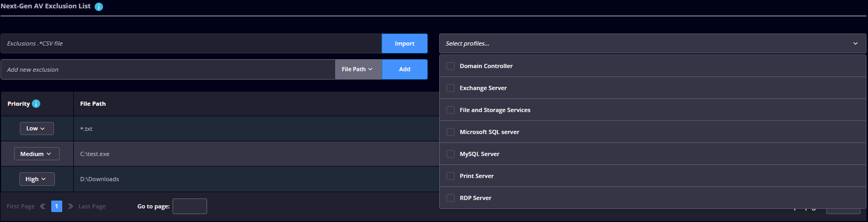Change the Low priority dropdown for *.txt
The width and height of the screenshot is (868, 222).
coord(37,128)
